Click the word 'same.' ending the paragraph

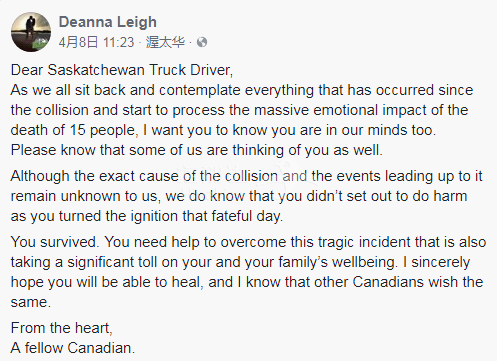pyautogui.click(x=31, y=302)
